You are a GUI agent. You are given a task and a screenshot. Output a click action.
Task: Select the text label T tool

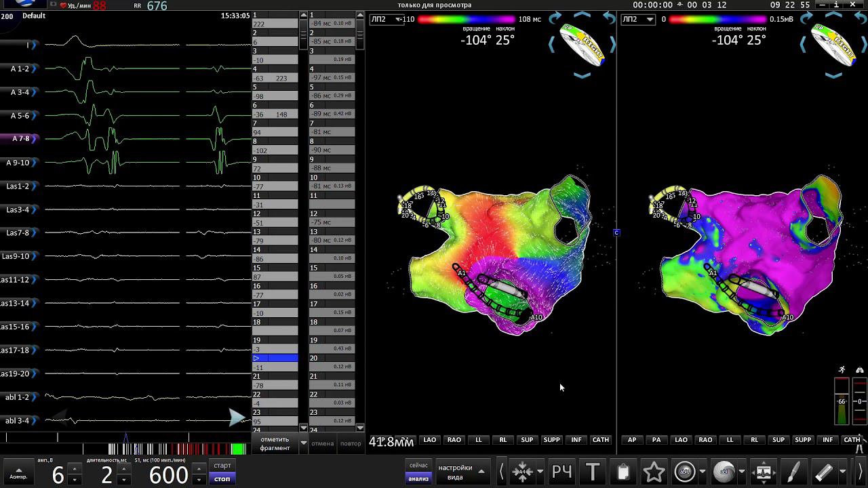[x=593, y=472]
